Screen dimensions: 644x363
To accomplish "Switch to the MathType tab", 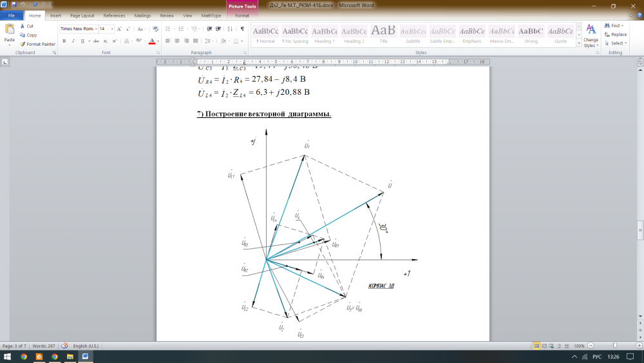I will 211,15.
